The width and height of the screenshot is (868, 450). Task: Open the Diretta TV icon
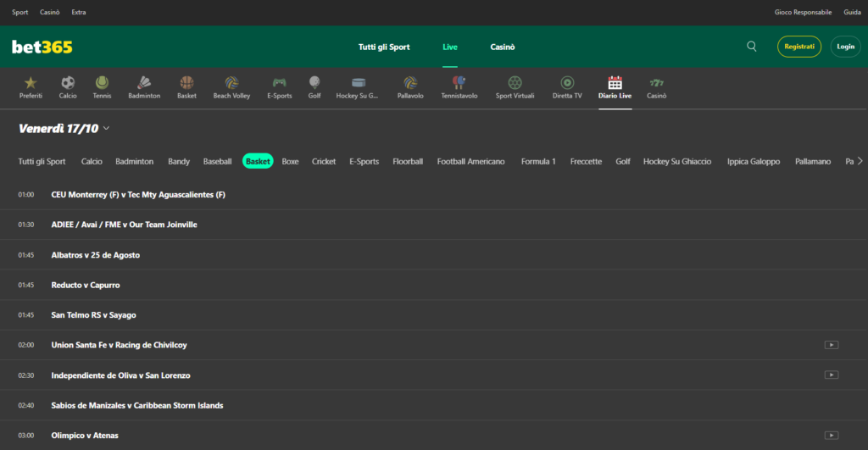coord(567,83)
